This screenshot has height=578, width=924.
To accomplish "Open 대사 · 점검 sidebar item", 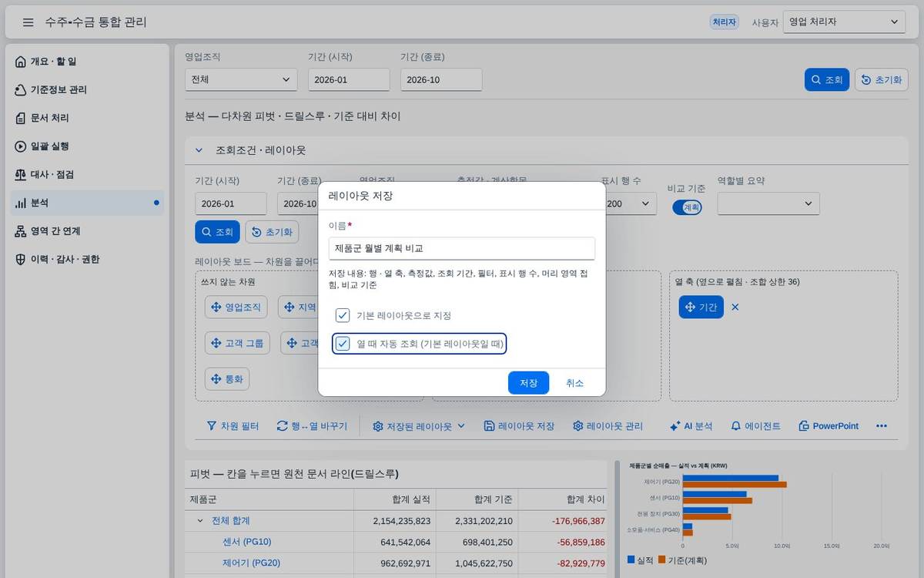I will pyautogui.click(x=86, y=174).
